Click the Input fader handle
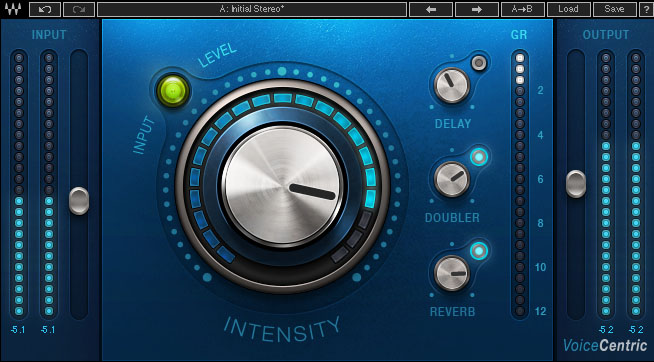Screen dimensions: 654x362 (79, 201)
